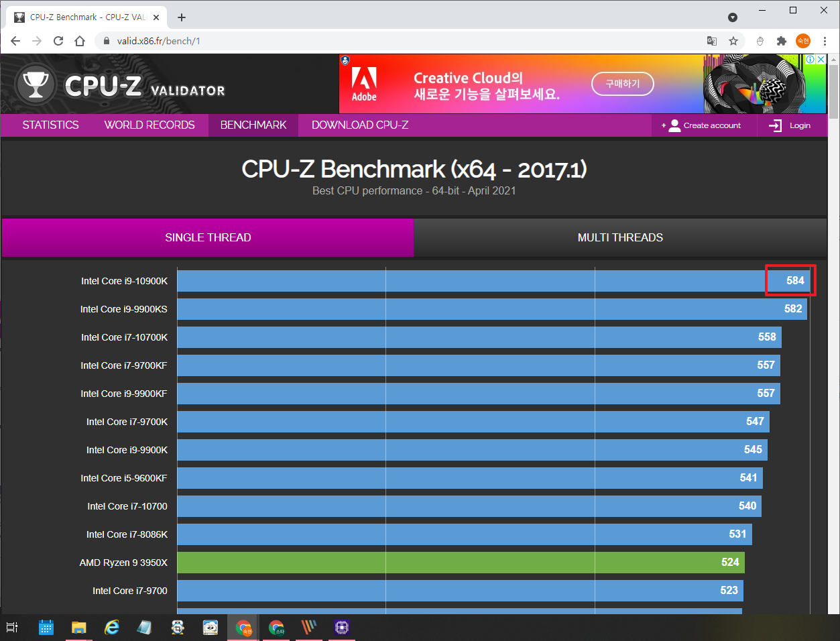Click the Create account link
Image resolution: width=840 pixels, height=641 pixels.
click(712, 125)
